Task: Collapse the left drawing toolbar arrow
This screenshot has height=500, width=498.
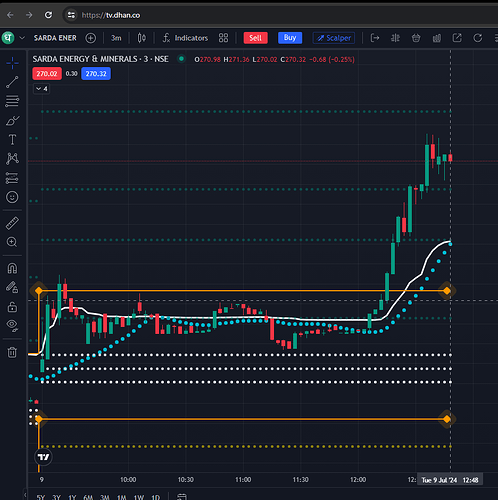Action: 25,495
